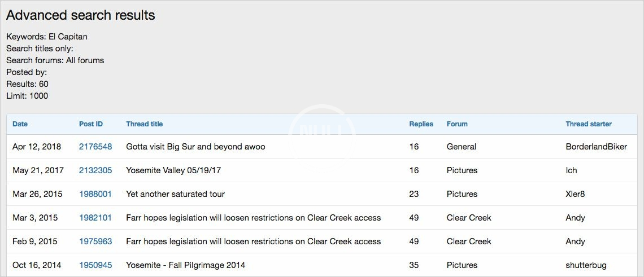
Task: Click thread starter BorderlandBiker
Action: click(x=596, y=147)
